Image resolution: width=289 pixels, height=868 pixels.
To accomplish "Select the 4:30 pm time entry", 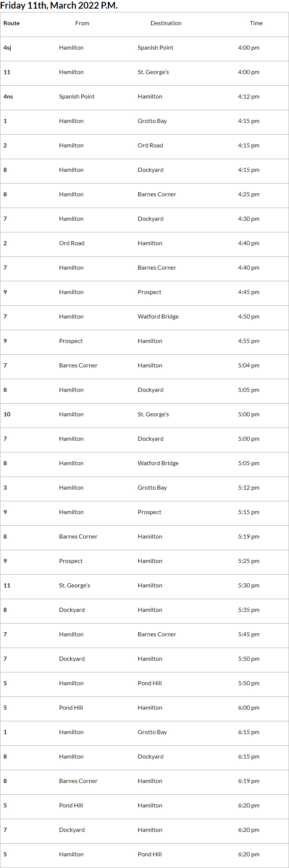I will point(248,219).
